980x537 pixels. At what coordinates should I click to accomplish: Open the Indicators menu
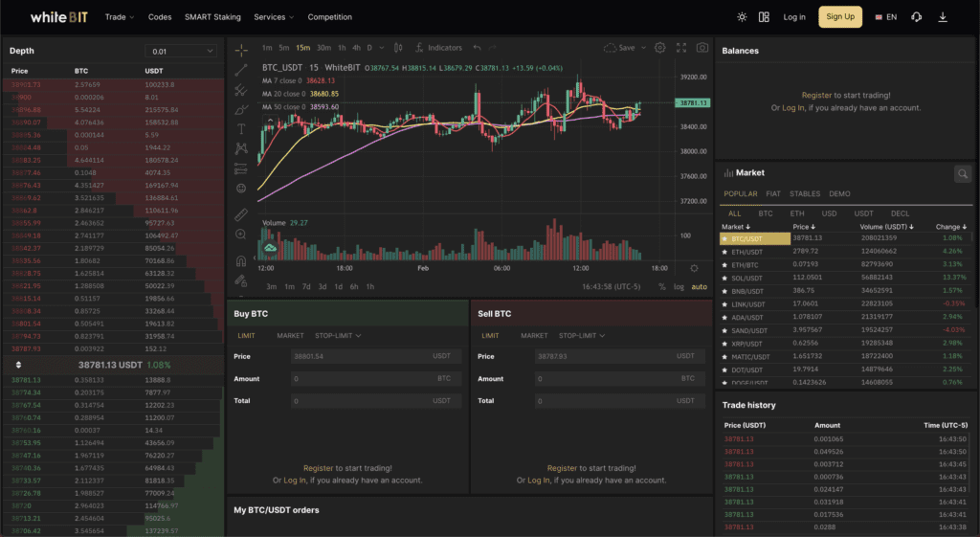[x=438, y=48]
